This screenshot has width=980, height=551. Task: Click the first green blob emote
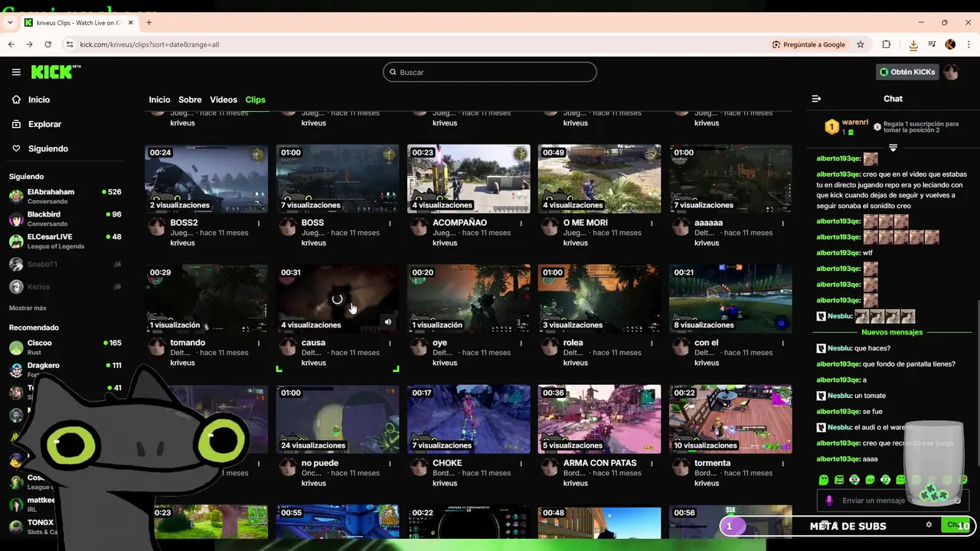click(x=824, y=480)
